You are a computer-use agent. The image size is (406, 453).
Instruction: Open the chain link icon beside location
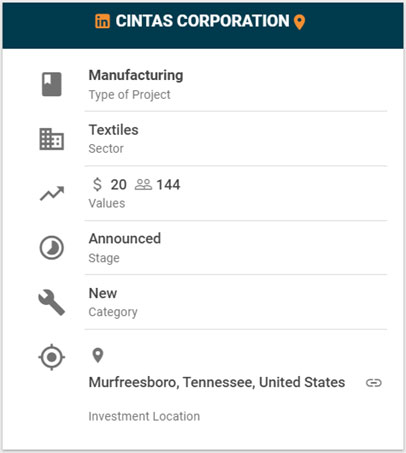(374, 383)
